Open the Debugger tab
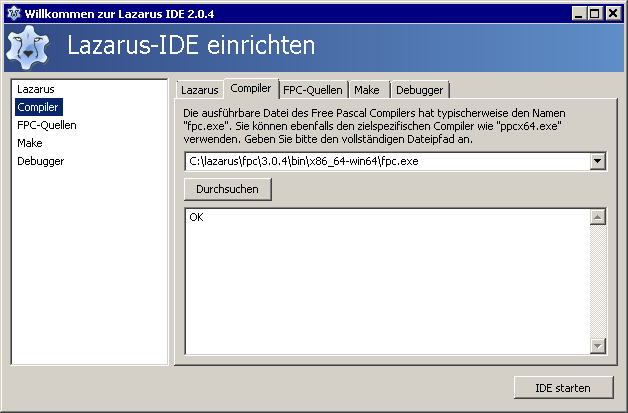Screen dimensions: 628x413 [x=419, y=90]
